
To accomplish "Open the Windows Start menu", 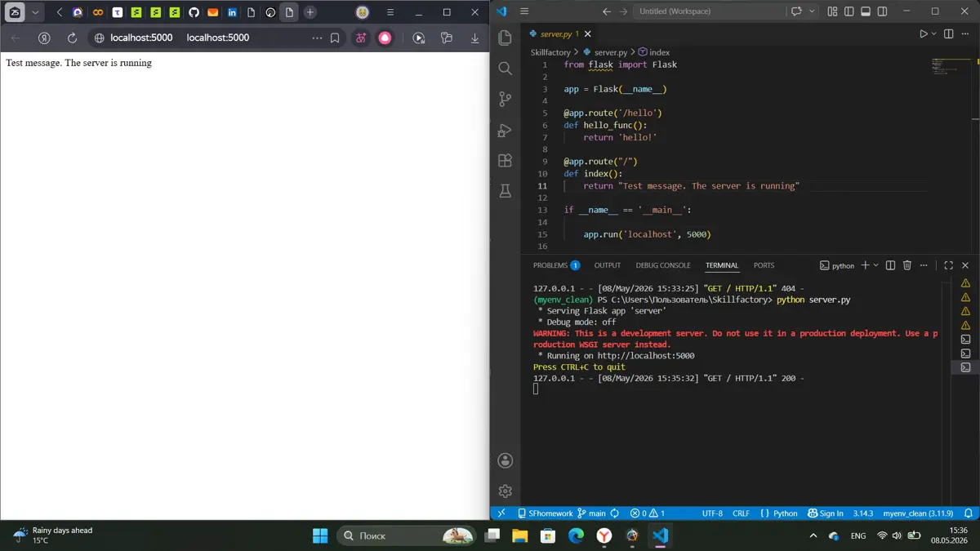I will click(320, 535).
